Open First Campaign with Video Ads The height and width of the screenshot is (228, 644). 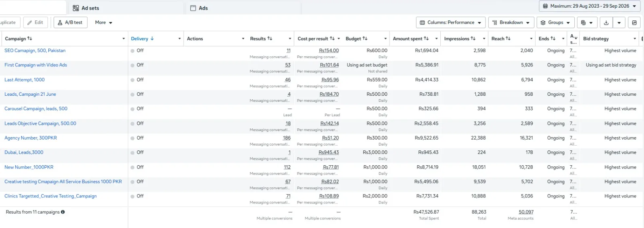click(x=36, y=65)
